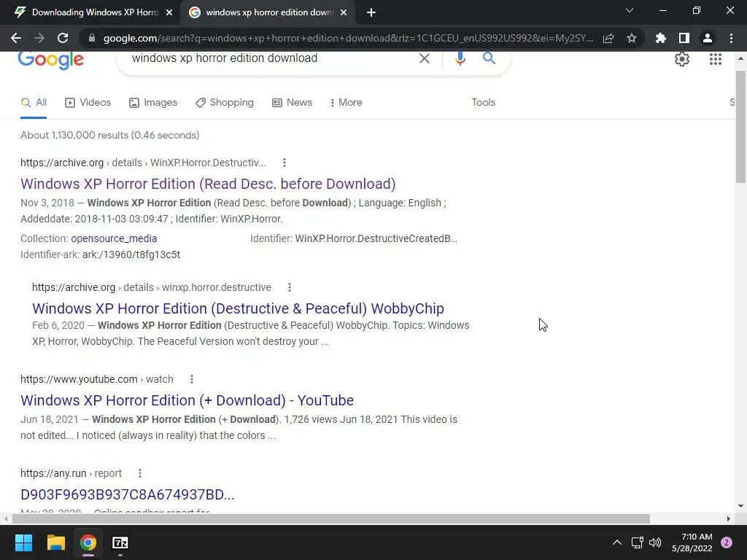The height and width of the screenshot is (560, 747).
Task: Click the vertical scrollbar thumb
Action: 741,127
